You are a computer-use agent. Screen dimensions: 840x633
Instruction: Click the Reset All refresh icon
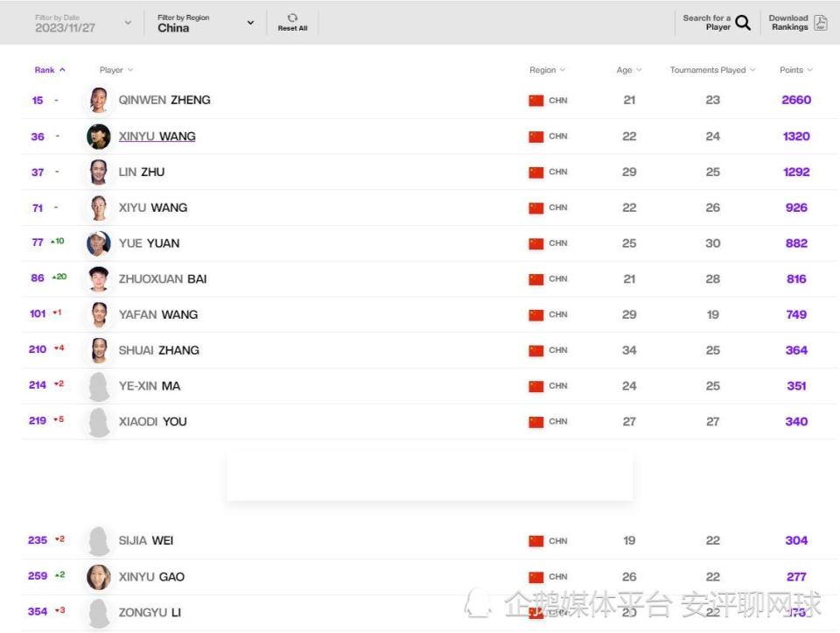pos(292,18)
